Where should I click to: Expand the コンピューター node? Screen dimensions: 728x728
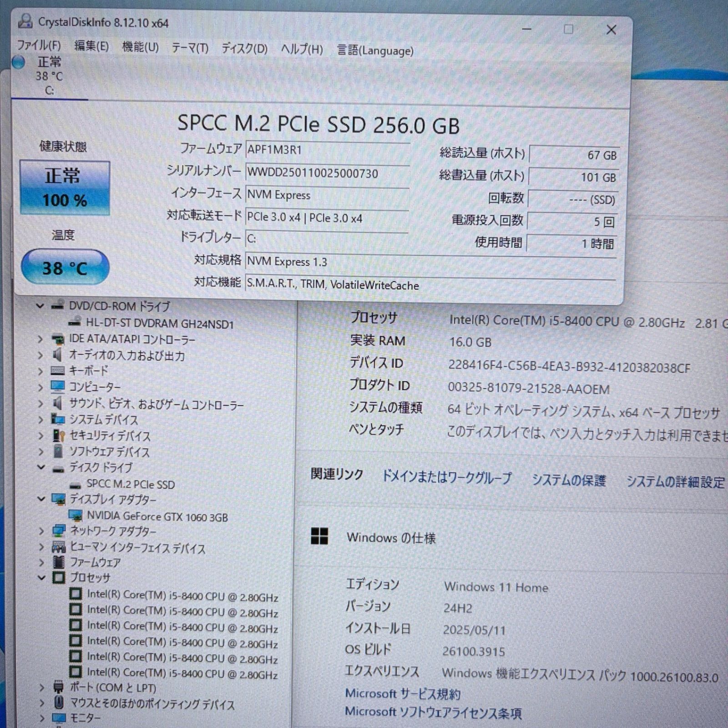[x=40, y=387]
